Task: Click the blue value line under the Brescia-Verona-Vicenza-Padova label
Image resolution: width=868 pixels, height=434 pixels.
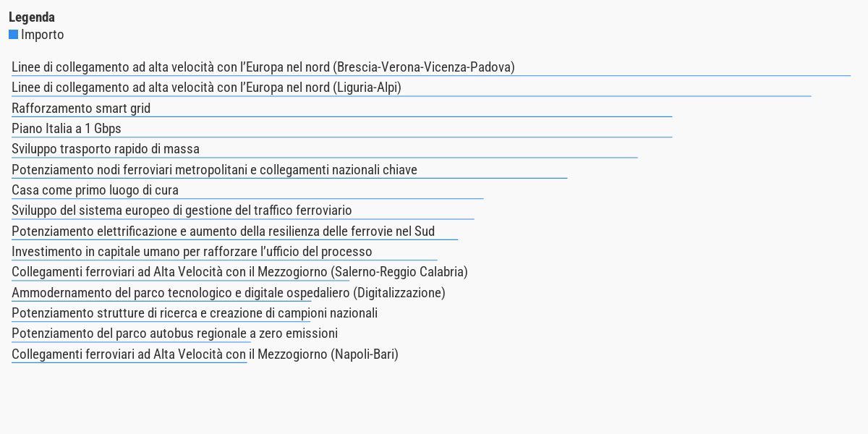Action: 431,75
